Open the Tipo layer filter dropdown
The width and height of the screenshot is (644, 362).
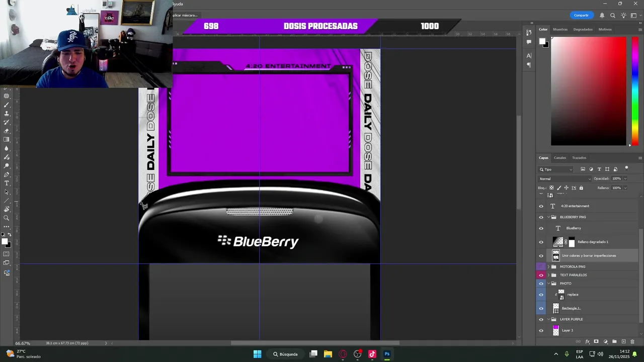(x=556, y=169)
